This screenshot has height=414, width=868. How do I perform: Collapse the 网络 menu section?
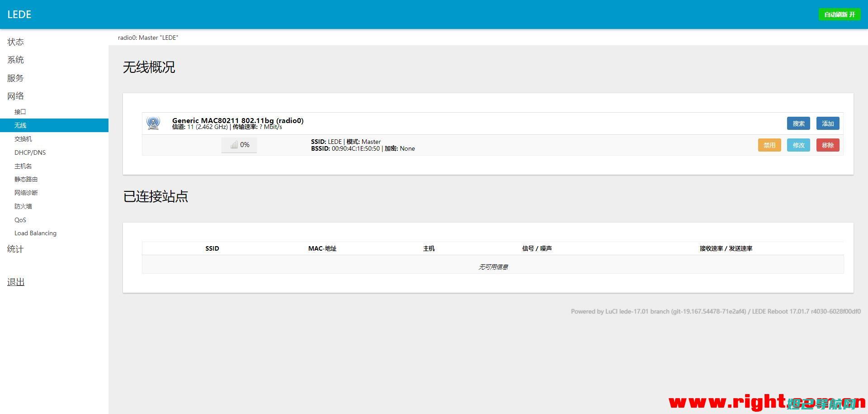click(16, 96)
